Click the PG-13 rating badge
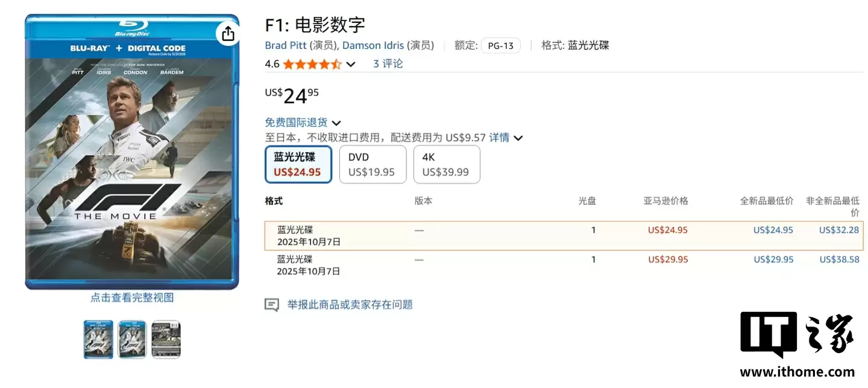This screenshot has width=868, height=388. pyautogui.click(x=500, y=45)
